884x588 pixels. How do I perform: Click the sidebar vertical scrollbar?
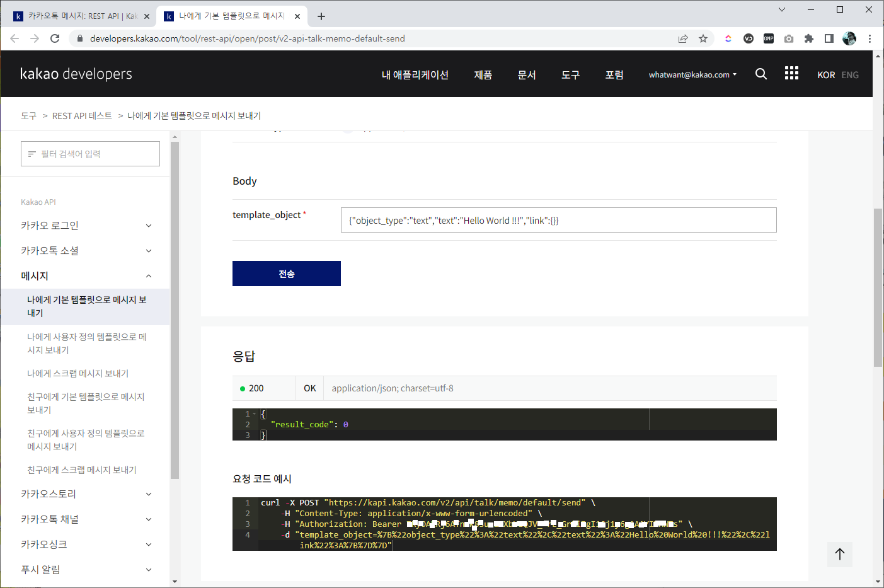(175, 310)
